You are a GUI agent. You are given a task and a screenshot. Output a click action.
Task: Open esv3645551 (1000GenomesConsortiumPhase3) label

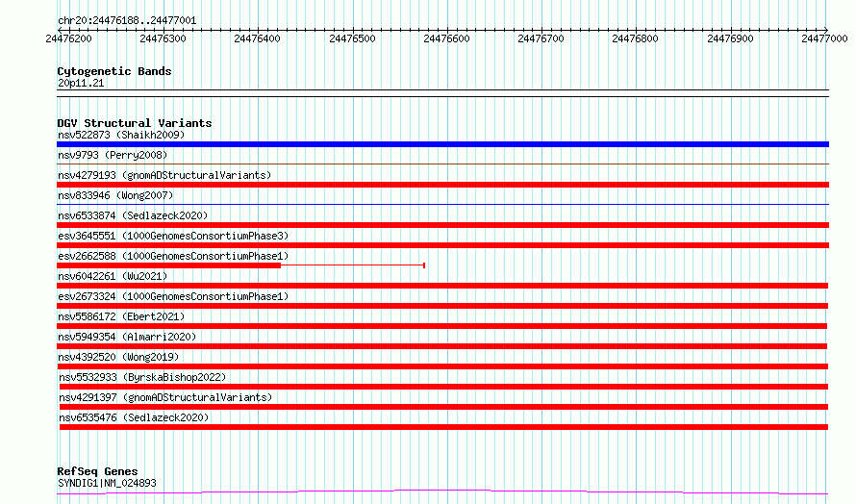[173, 236]
